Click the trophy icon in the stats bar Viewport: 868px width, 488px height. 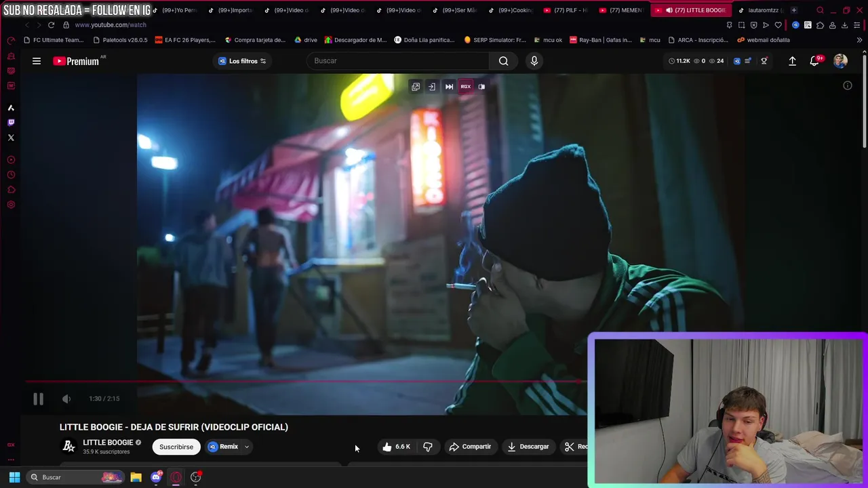click(764, 61)
